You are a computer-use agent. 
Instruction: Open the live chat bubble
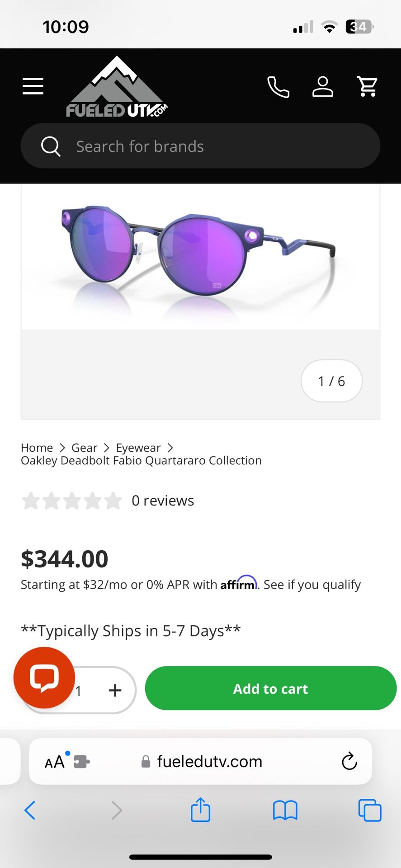coord(44,677)
